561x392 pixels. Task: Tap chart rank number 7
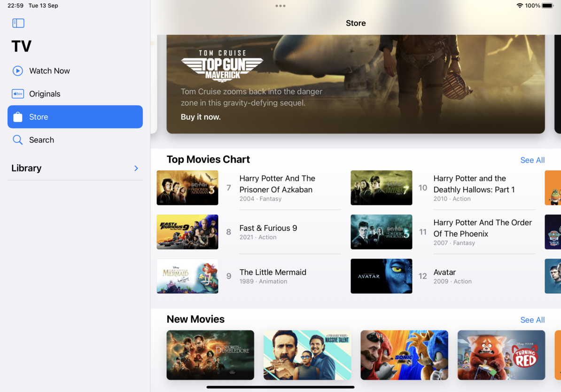click(229, 188)
